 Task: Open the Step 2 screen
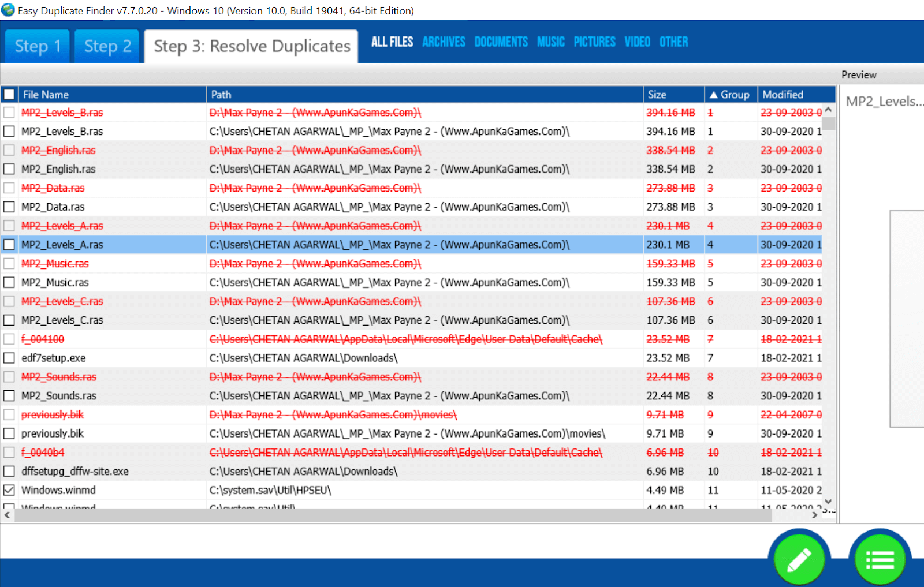pos(106,46)
